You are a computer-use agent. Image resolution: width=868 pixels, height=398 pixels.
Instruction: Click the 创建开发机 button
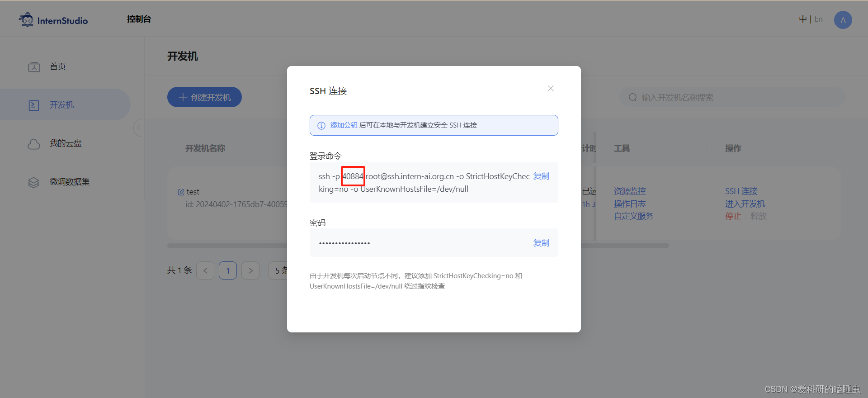(204, 97)
